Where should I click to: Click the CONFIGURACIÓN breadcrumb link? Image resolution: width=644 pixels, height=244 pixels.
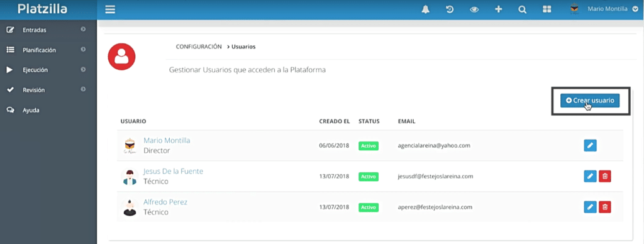coord(199,47)
